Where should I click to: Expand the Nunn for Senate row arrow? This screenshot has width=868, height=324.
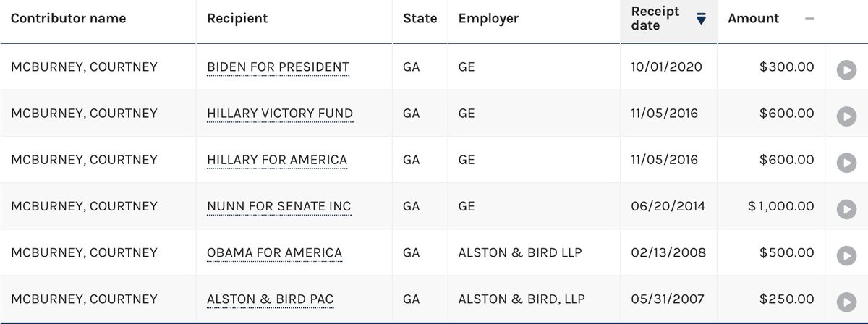tap(846, 209)
